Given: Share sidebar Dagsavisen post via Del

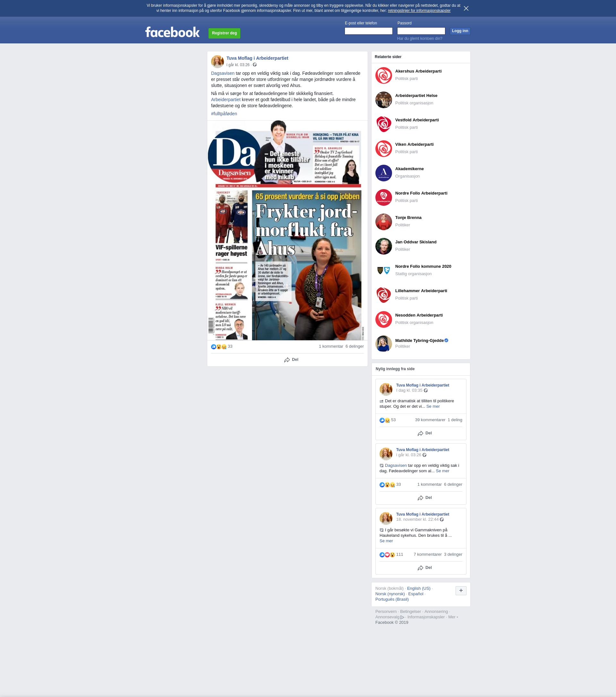Looking at the screenshot, I should coord(424,498).
